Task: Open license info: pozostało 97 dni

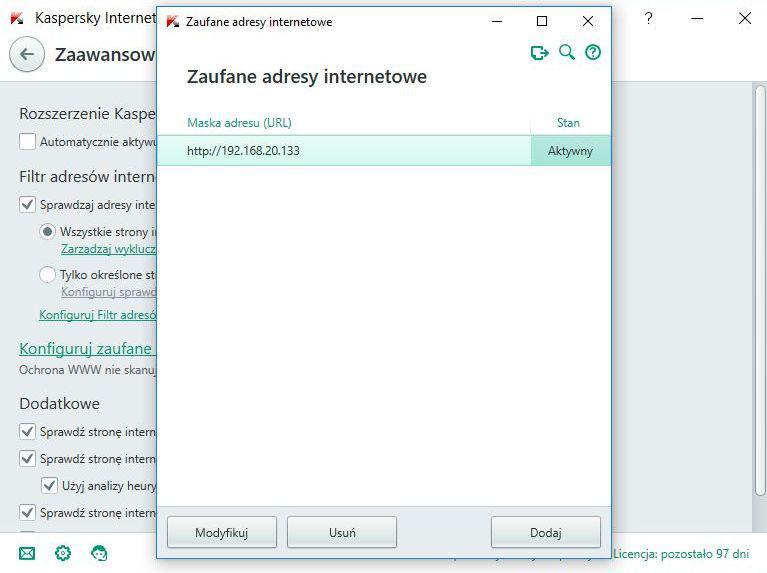Action: point(681,554)
